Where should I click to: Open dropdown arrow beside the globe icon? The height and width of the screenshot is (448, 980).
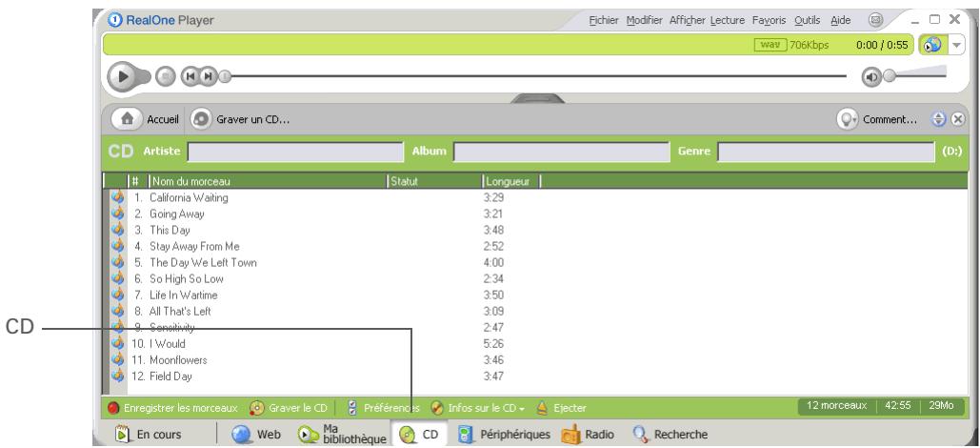[957, 45]
